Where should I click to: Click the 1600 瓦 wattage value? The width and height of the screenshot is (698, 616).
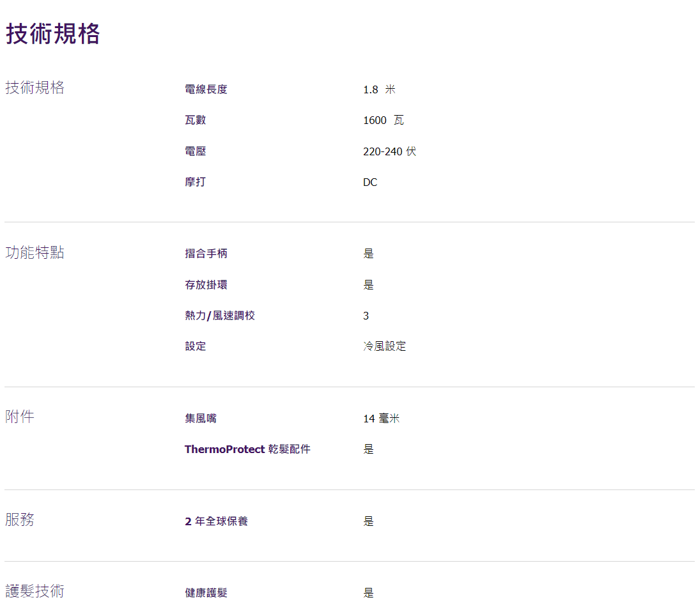pos(383,120)
